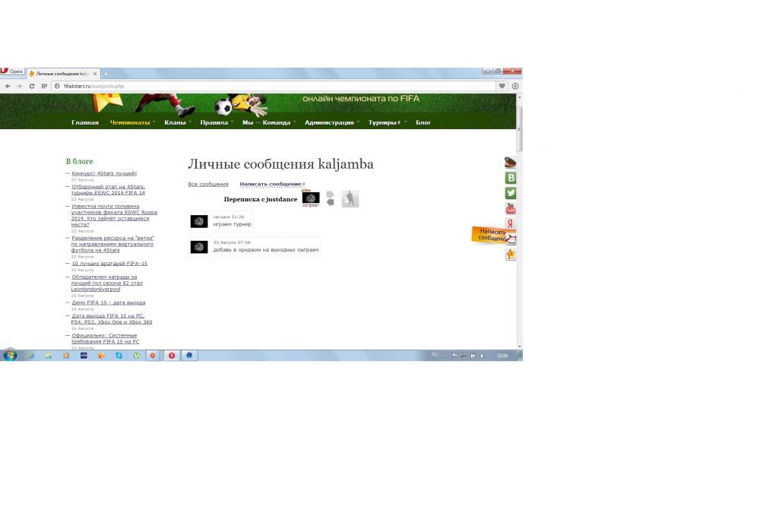The height and width of the screenshot is (532, 760).
Task: Click the grey arrows icon beside justdance avatar
Action: 330,198
